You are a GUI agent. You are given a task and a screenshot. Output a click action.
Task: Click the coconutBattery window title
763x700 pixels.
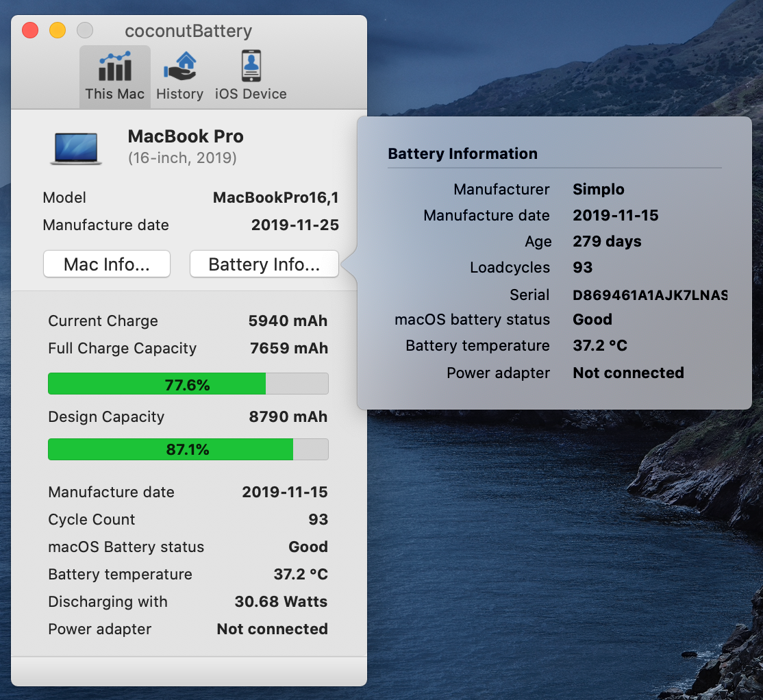pos(188,31)
